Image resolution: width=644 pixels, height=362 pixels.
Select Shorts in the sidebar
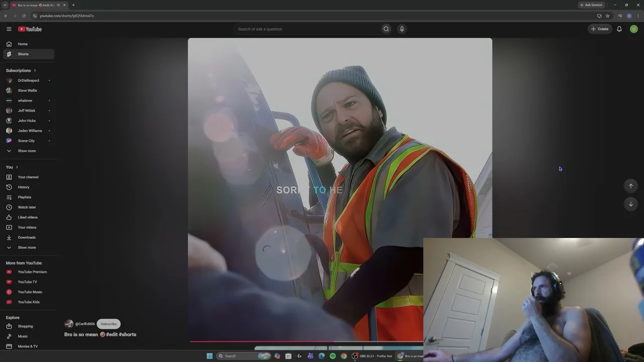pyautogui.click(x=28, y=54)
